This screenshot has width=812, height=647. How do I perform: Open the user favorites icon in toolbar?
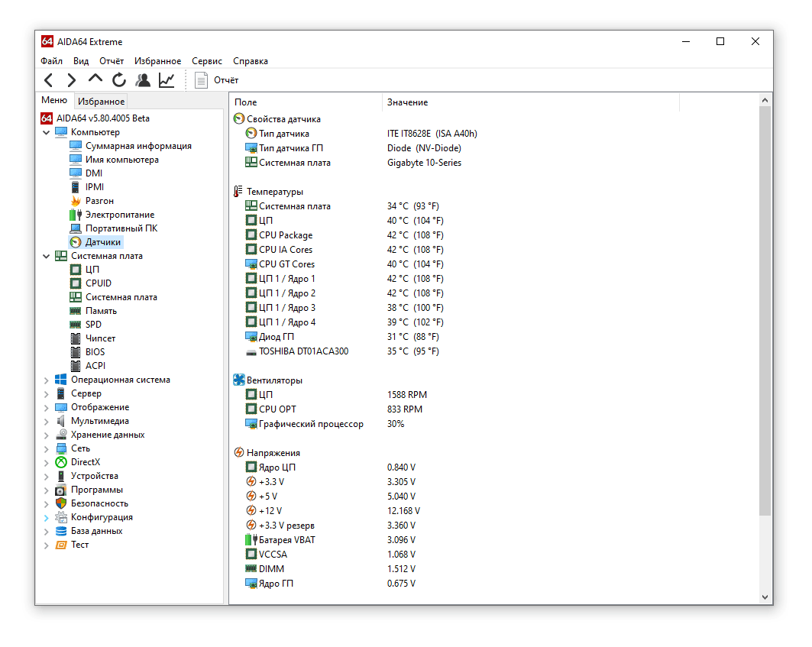tap(143, 80)
